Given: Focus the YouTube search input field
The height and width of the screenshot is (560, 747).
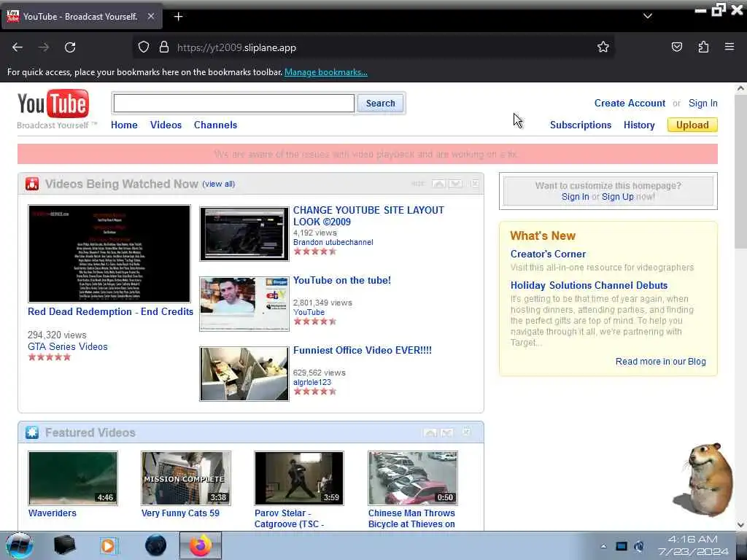Looking at the screenshot, I should pos(234,103).
